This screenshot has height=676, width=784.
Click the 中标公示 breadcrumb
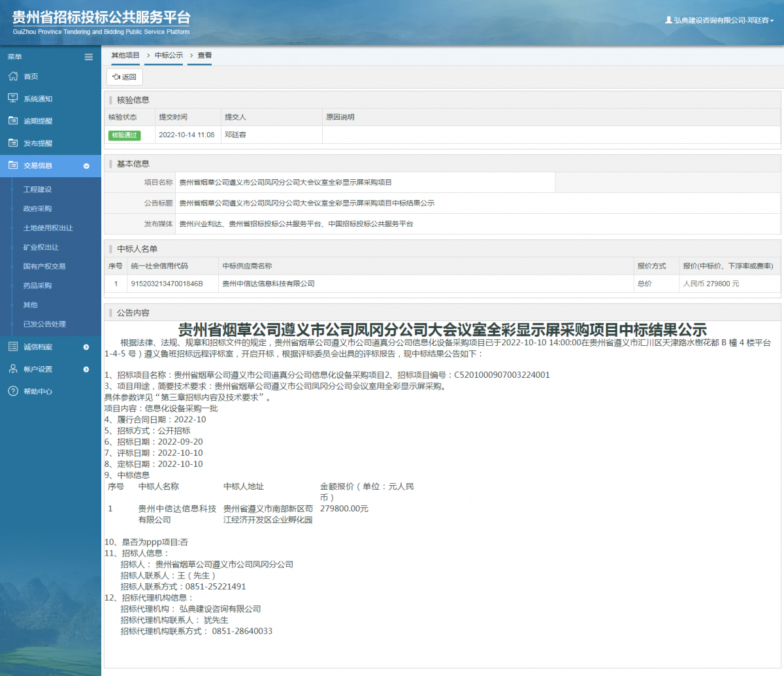169,56
